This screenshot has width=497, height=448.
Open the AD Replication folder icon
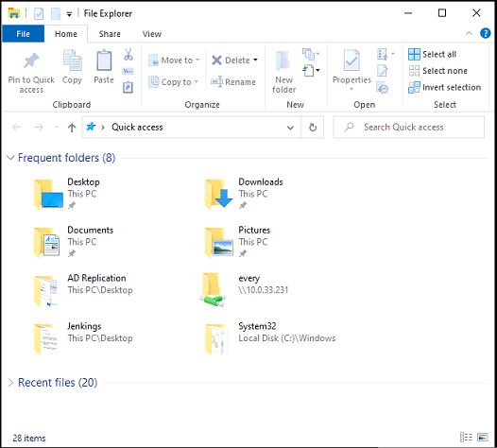click(x=46, y=291)
